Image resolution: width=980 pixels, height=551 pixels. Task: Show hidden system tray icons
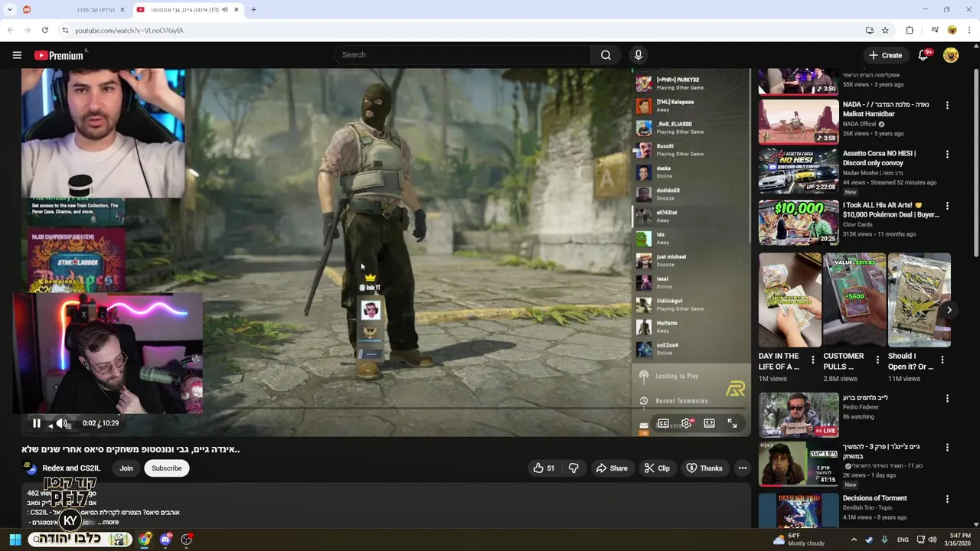coord(854,540)
